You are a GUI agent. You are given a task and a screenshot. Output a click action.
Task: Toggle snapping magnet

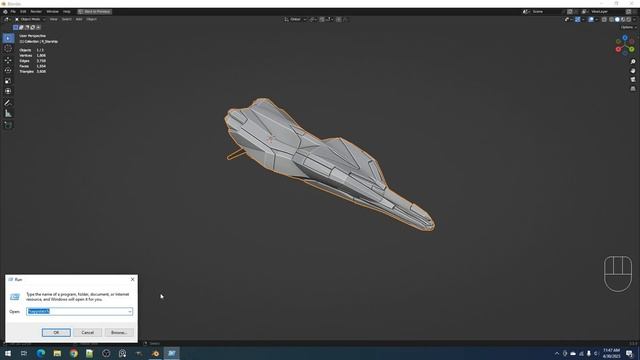pyautogui.click(x=322, y=19)
